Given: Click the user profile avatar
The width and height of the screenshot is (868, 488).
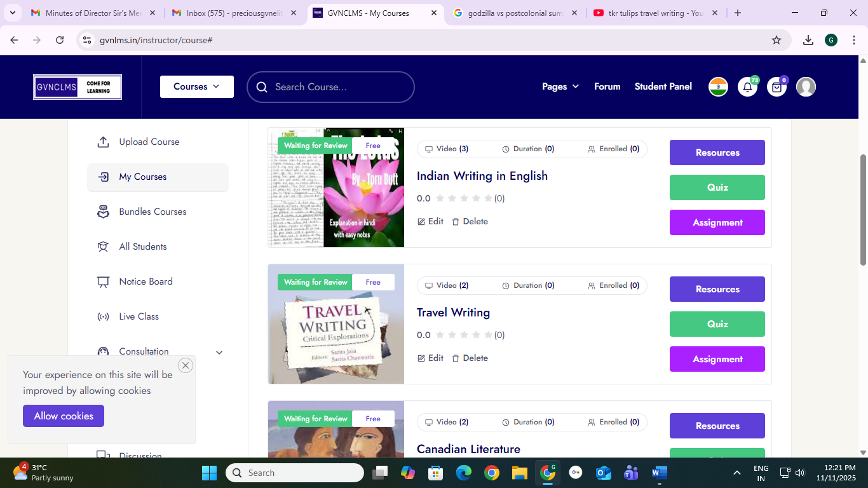Looking at the screenshot, I should tap(806, 87).
